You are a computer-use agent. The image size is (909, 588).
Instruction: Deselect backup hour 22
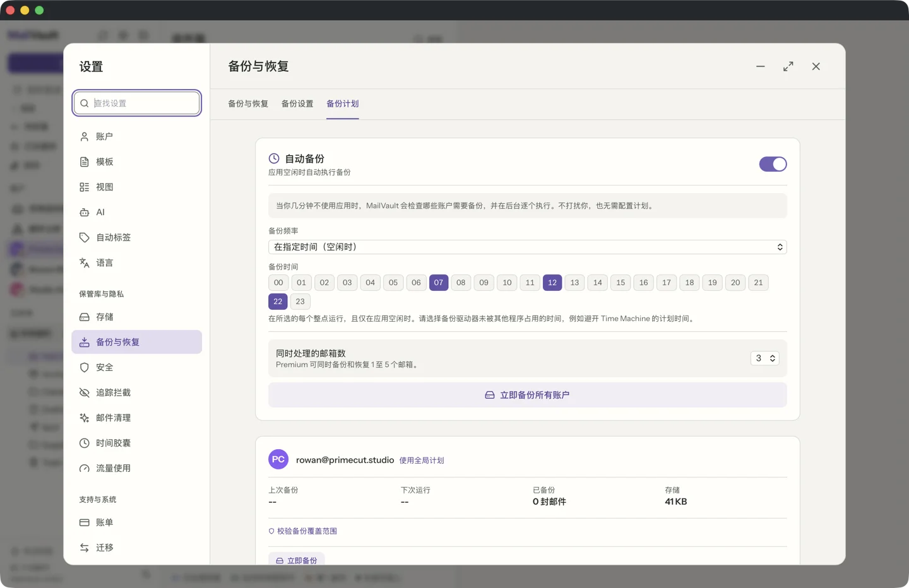point(278,302)
